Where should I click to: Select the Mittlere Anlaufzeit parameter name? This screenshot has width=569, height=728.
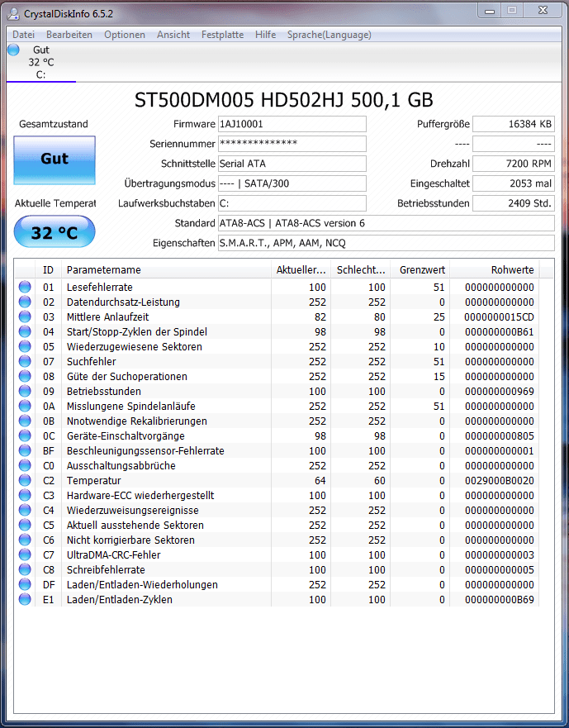point(107,317)
